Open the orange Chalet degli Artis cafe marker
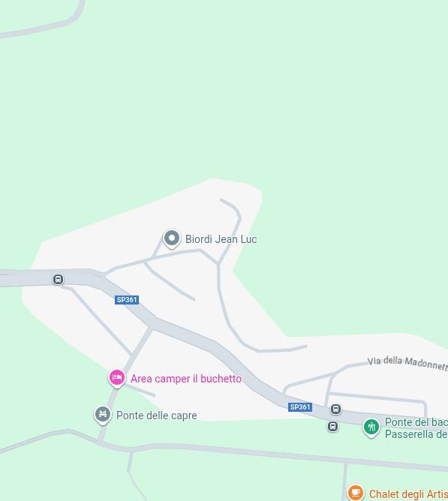448x501 pixels. [355, 492]
